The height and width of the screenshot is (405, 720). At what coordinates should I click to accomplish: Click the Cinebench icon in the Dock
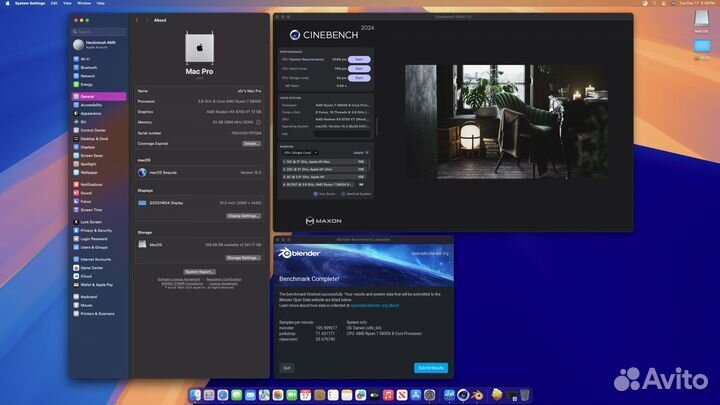463,395
